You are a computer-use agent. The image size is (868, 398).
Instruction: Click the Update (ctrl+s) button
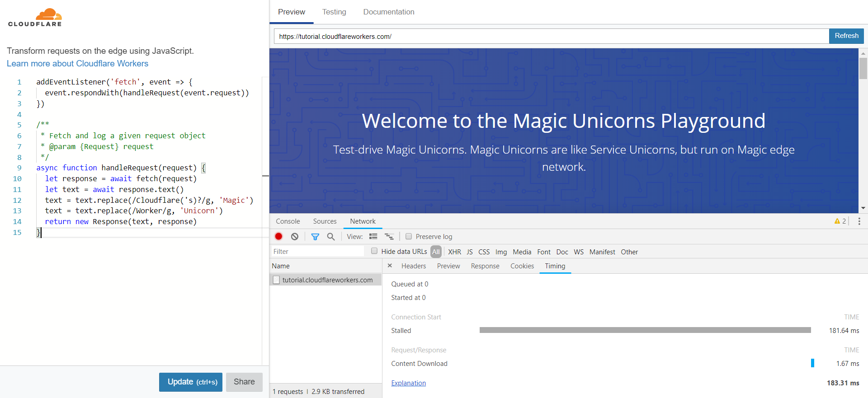pos(191,382)
